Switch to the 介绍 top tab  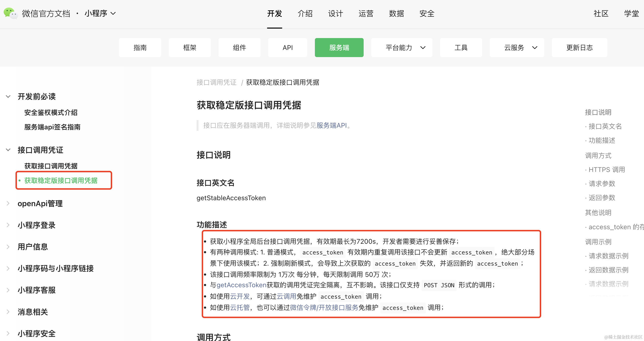click(305, 13)
